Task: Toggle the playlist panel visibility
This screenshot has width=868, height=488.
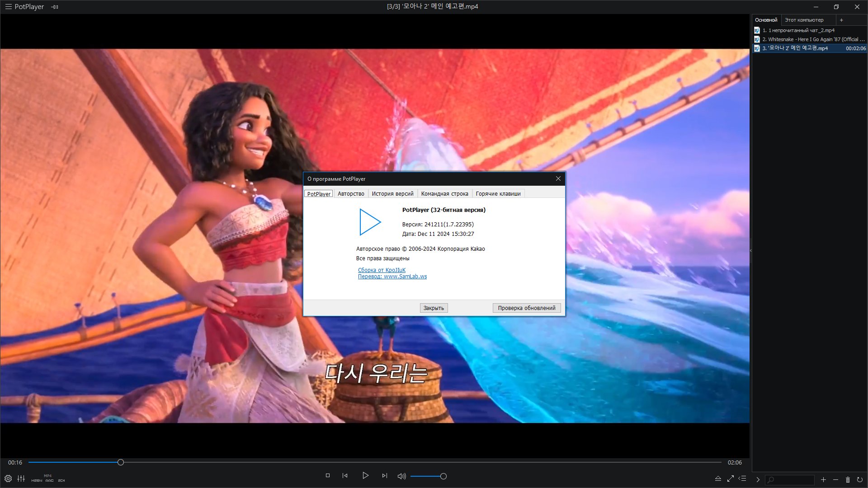Action: click(x=742, y=479)
